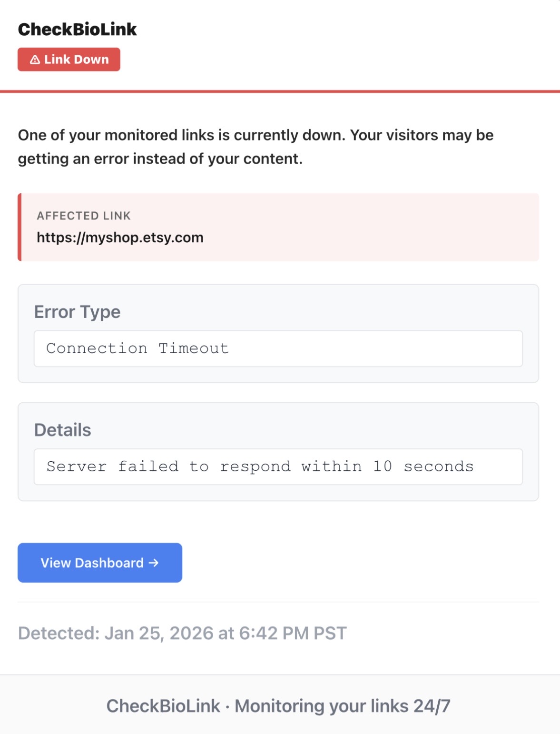Image resolution: width=560 pixels, height=734 pixels.
Task: Click the arrow icon on View Dashboard button
Action: pyautogui.click(x=153, y=563)
